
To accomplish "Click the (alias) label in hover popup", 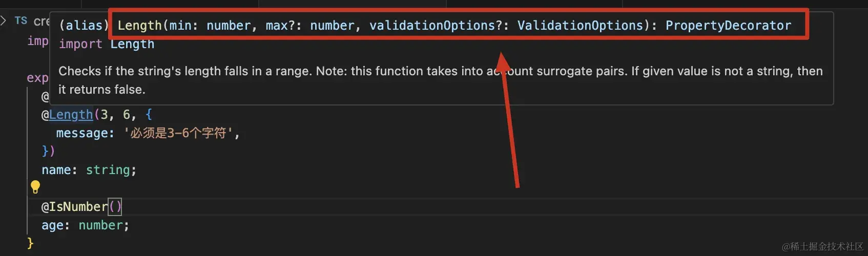I will 84,25.
